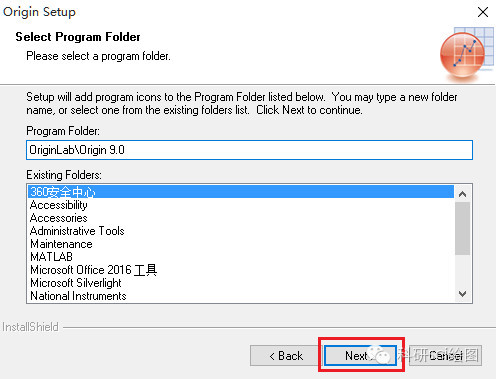Choose Administrative Tools from the list
Image resolution: width=496 pixels, height=379 pixels.
point(241,231)
